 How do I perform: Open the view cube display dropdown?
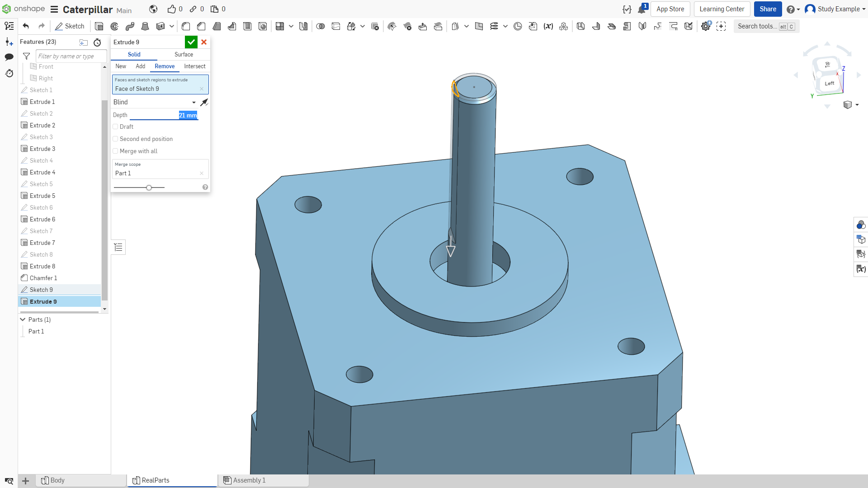coord(851,105)
